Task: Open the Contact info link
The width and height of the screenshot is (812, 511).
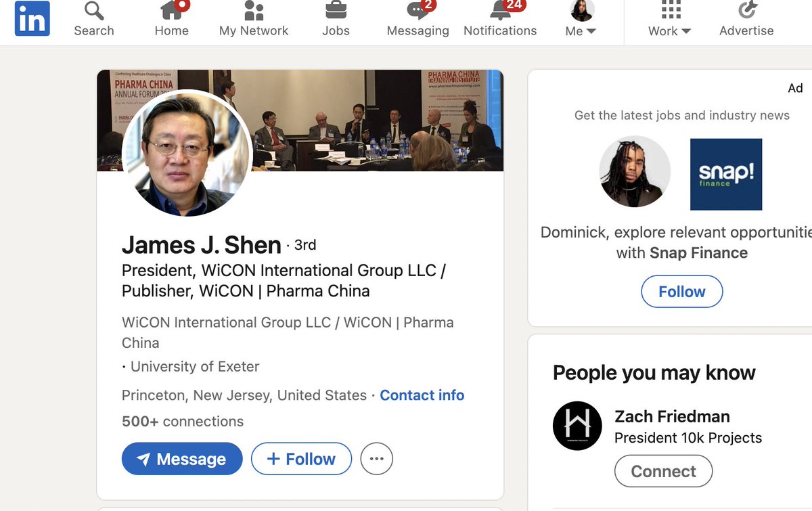Action: click(x=422, y=395)
